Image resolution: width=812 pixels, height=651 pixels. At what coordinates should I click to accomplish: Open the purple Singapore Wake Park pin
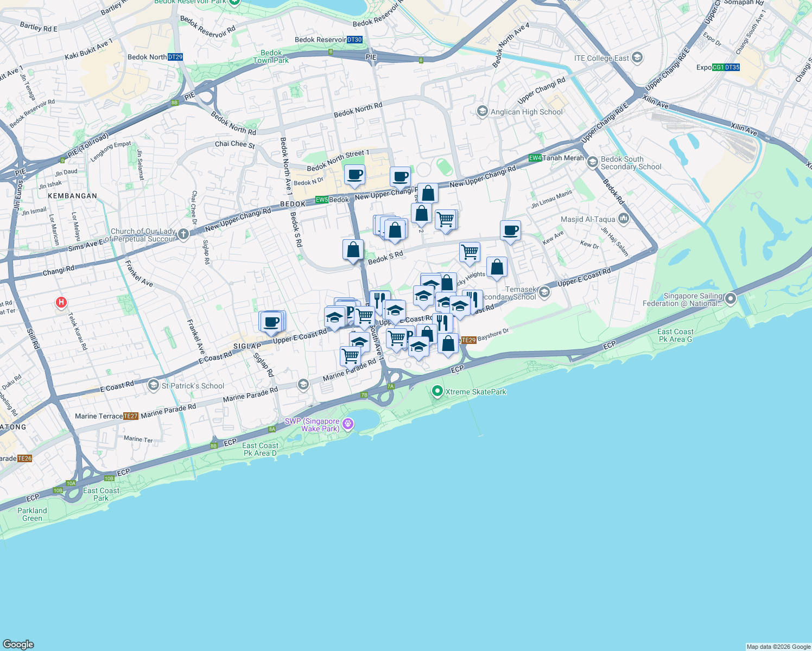click(x=348, y=424)
